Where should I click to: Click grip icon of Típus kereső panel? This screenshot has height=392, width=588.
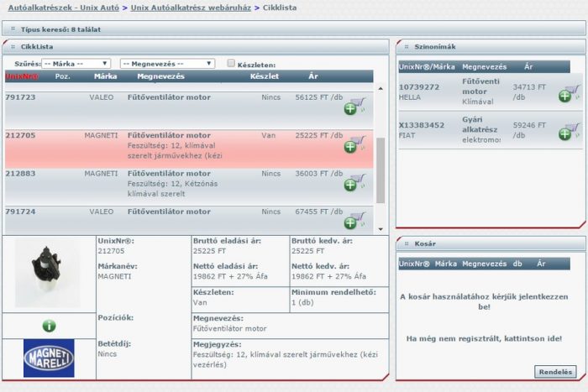point(13,29)
